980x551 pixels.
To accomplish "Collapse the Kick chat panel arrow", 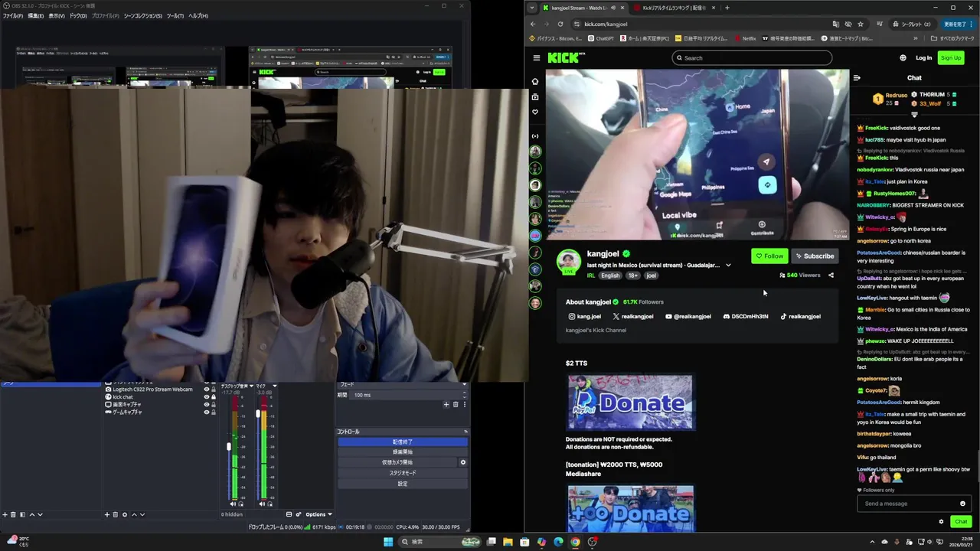I will 857,77.
